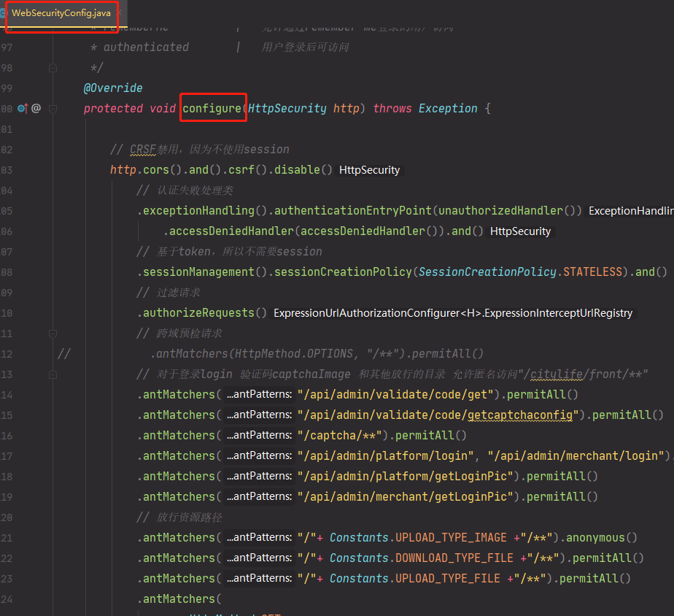Click the configure method name
The height and width of the screenshot is (616, 674).
(x=212, y=109)
